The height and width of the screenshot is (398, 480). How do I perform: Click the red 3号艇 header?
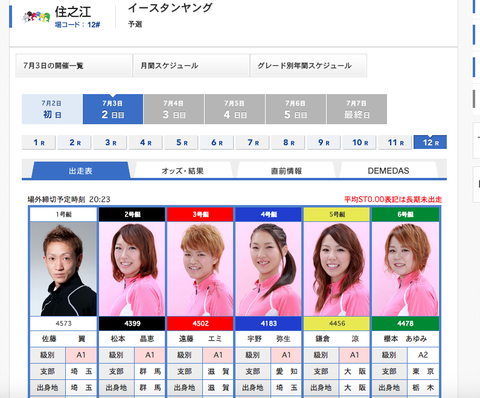[x=200, y=214]
